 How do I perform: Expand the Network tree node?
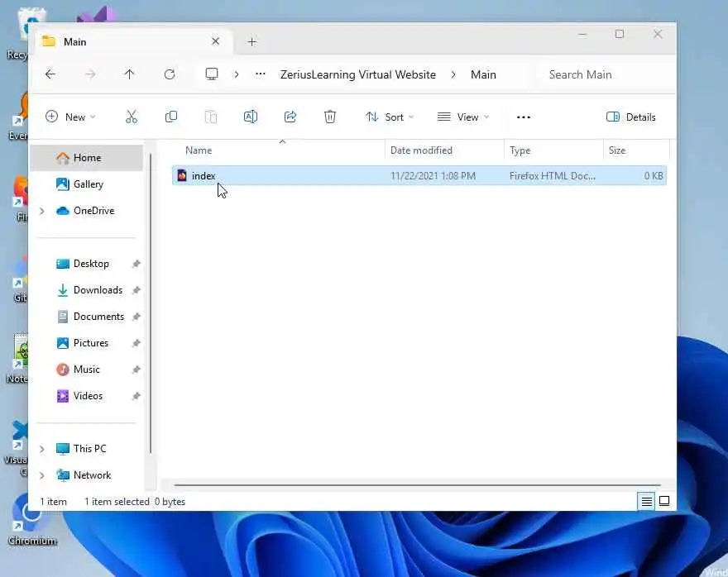42,475
